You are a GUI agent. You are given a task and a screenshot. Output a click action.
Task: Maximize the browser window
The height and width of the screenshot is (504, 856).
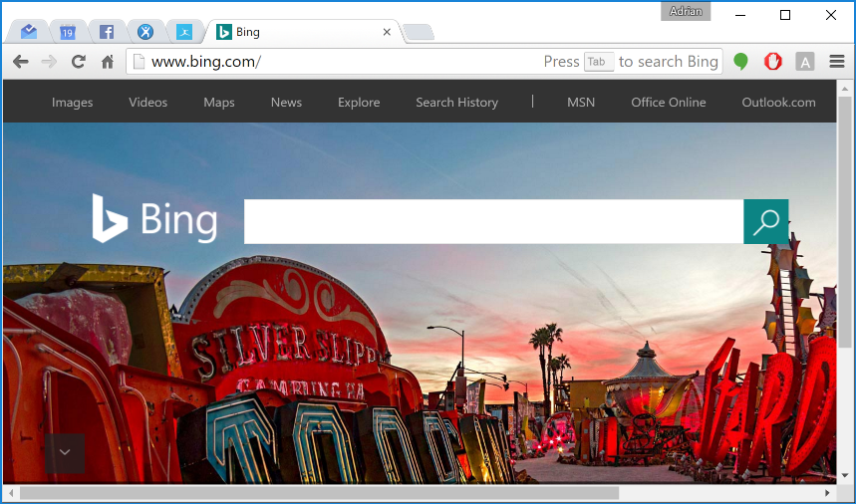click(x=785, y=15)
